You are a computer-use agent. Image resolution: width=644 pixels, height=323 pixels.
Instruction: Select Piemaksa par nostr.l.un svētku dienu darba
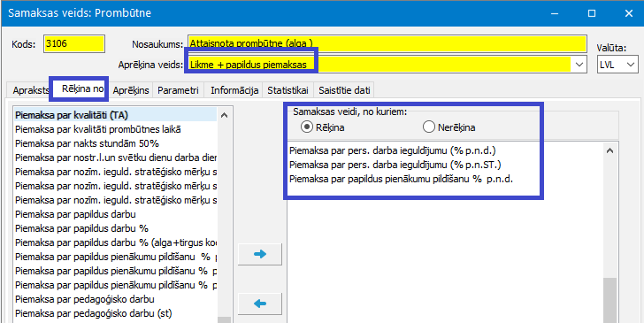click(x=115, y=158)
